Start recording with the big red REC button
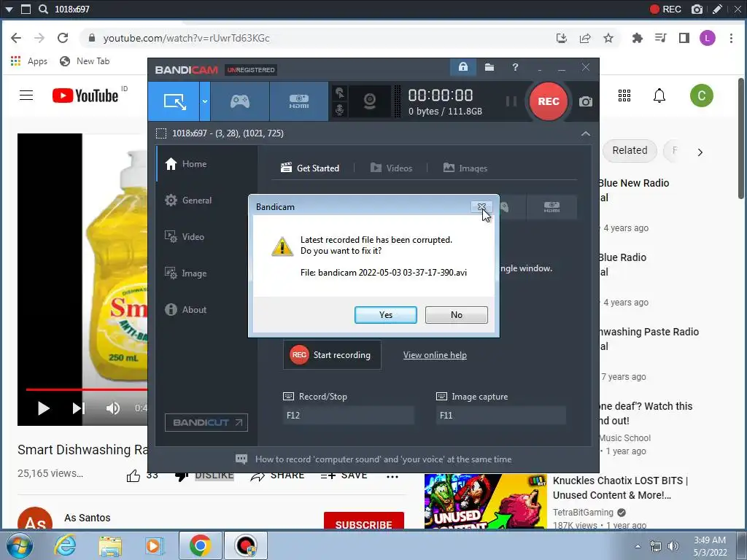 [x=549, y=101]
